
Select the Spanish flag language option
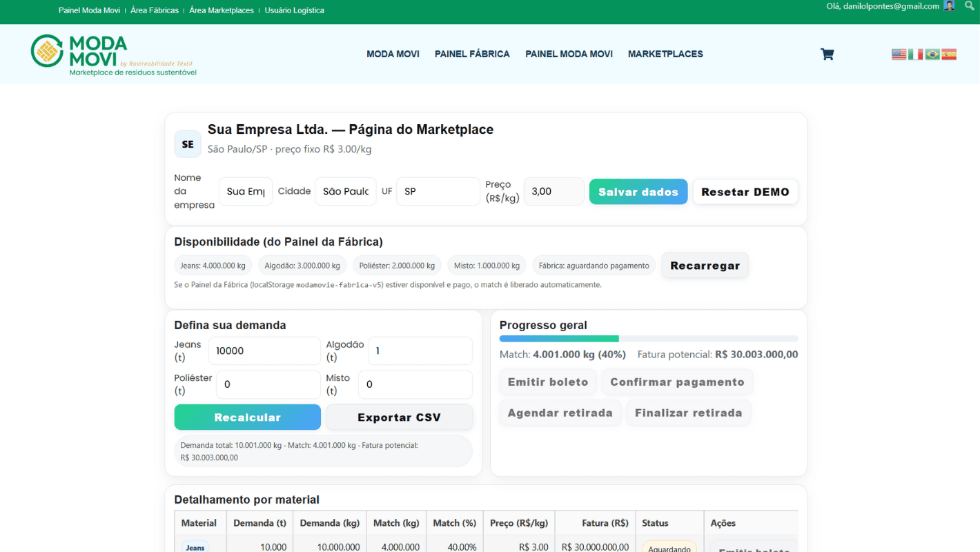(949, 53)
